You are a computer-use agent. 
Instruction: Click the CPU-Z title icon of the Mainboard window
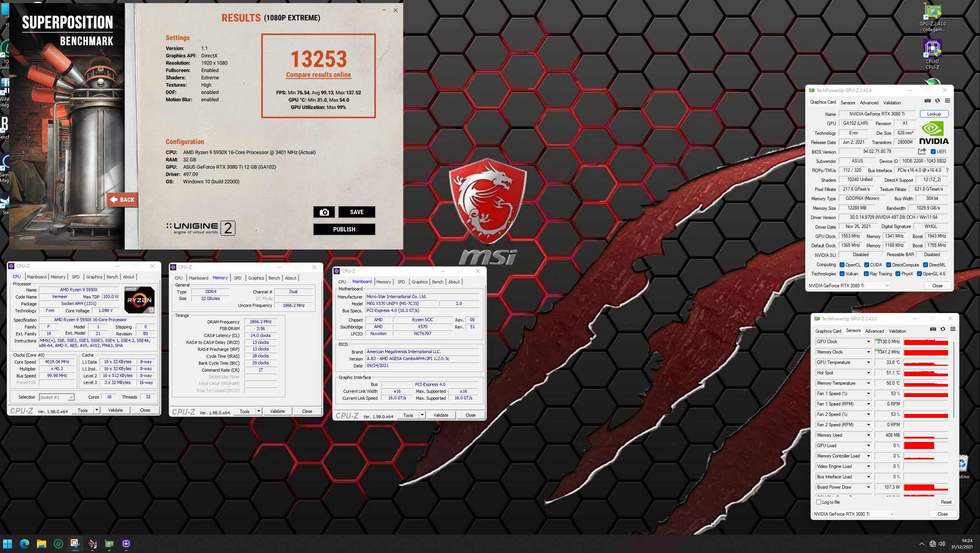pos(337,271)
